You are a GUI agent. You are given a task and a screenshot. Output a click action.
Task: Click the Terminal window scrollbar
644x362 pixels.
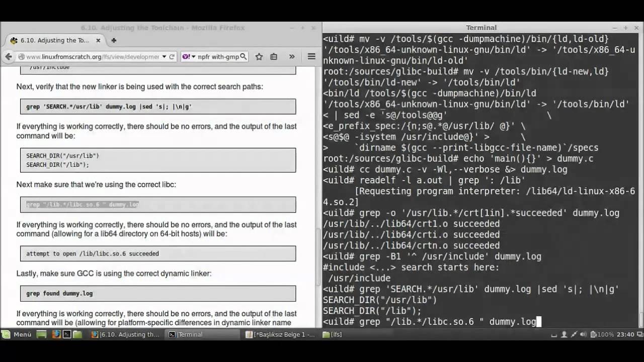tap(641, 319)
